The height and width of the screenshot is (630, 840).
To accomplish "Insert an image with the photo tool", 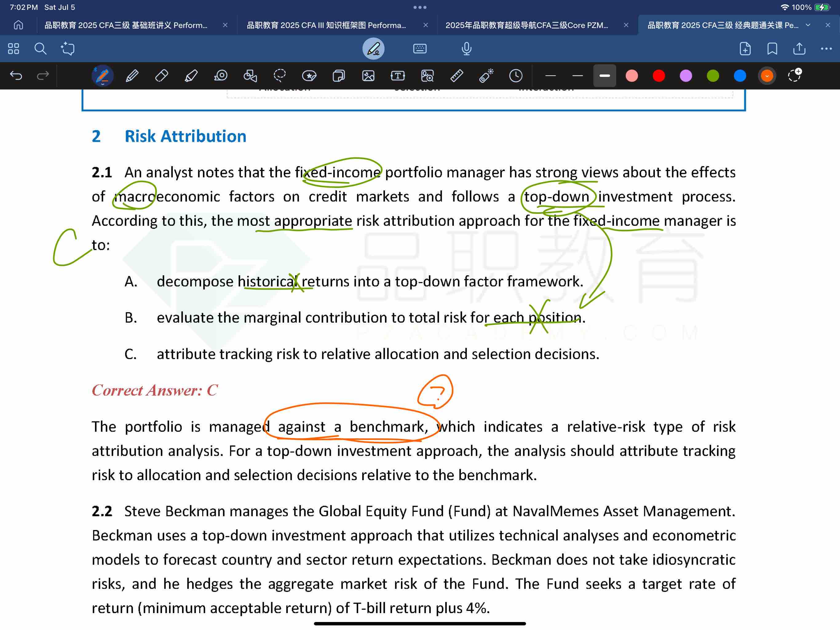I will click(x=368, y=76).
